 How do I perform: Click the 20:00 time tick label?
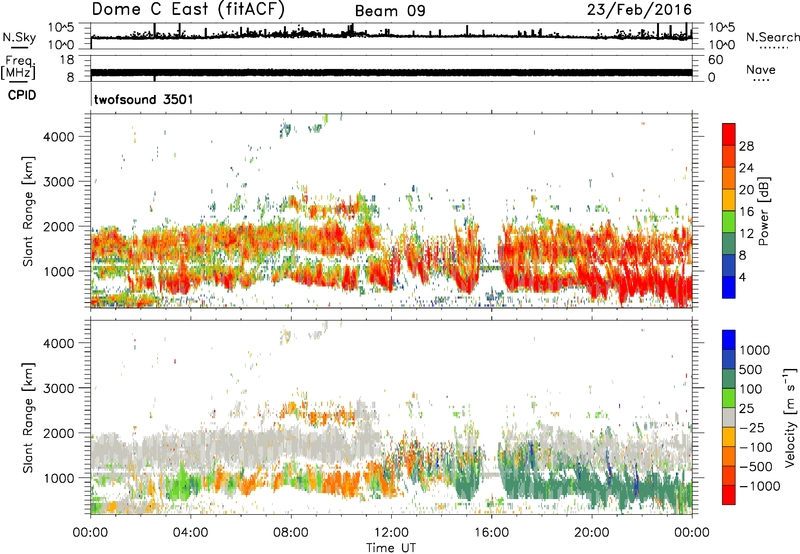(x=591, y=533)
